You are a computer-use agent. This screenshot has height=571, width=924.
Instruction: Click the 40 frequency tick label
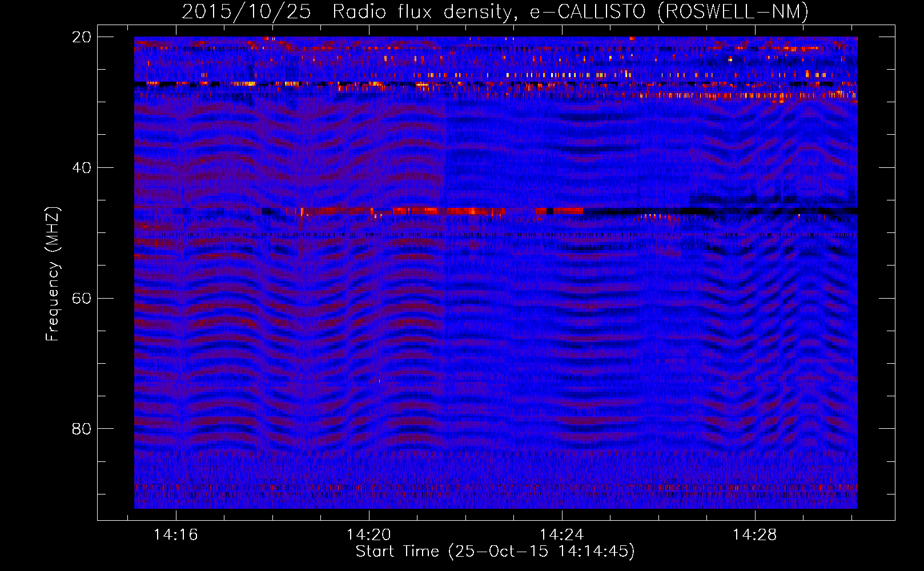click(x=82, y=168)
